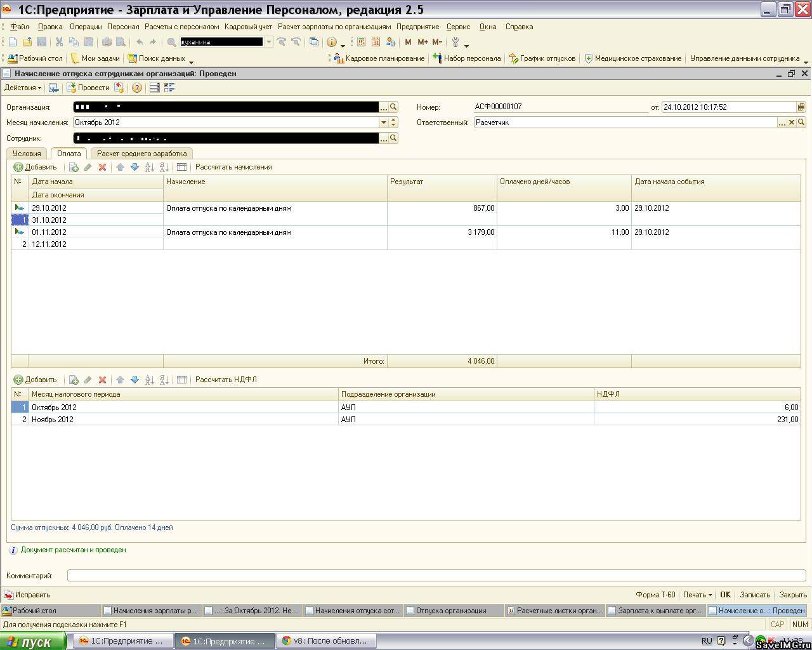Click the question mark help icon in document toolbar
The image size is (812, 650).
[x=136, y=88]
